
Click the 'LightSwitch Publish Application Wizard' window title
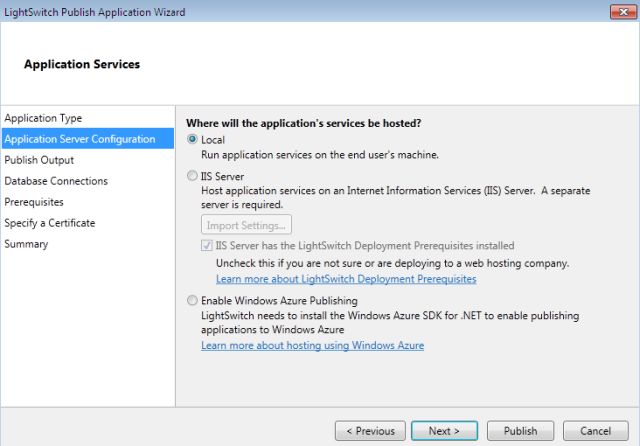(95, 12)
